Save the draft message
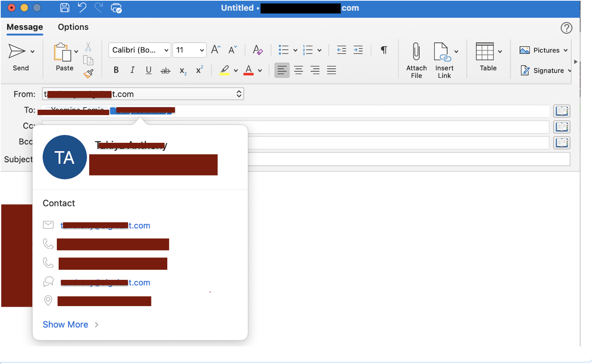592x364 pixels. [64, 8]
